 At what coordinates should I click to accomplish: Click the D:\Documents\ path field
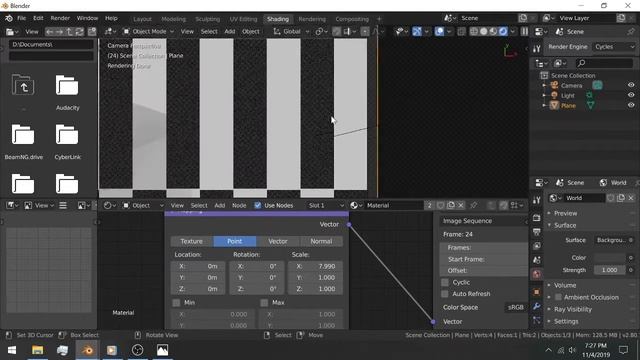tap(51, 44)
